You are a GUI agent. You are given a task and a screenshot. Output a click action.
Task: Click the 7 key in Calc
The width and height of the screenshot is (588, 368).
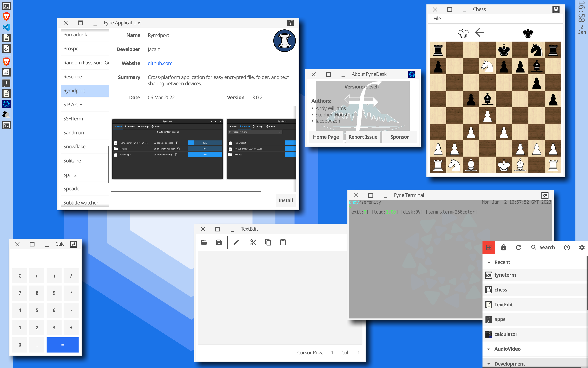coord(20,293)
